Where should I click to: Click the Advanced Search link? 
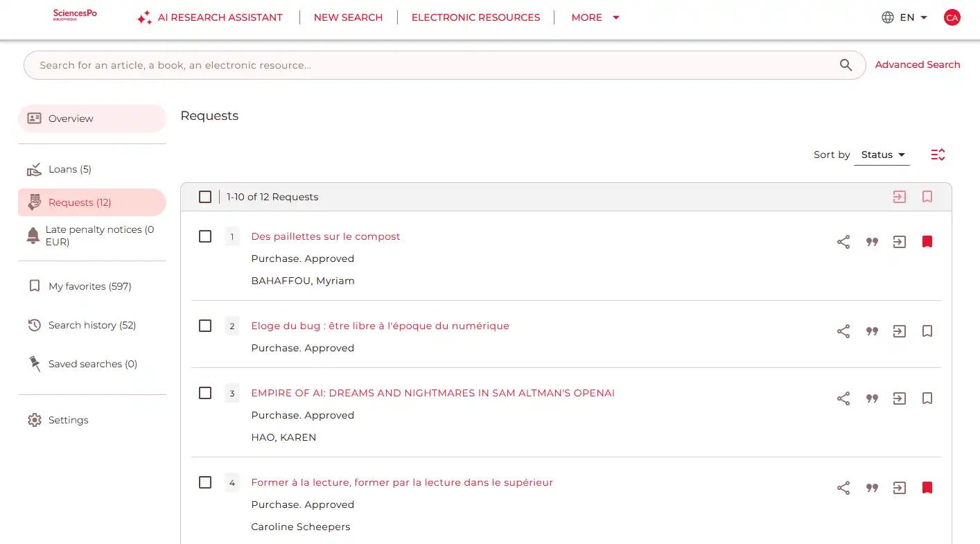pyautogui.click(x=918, y=64)
